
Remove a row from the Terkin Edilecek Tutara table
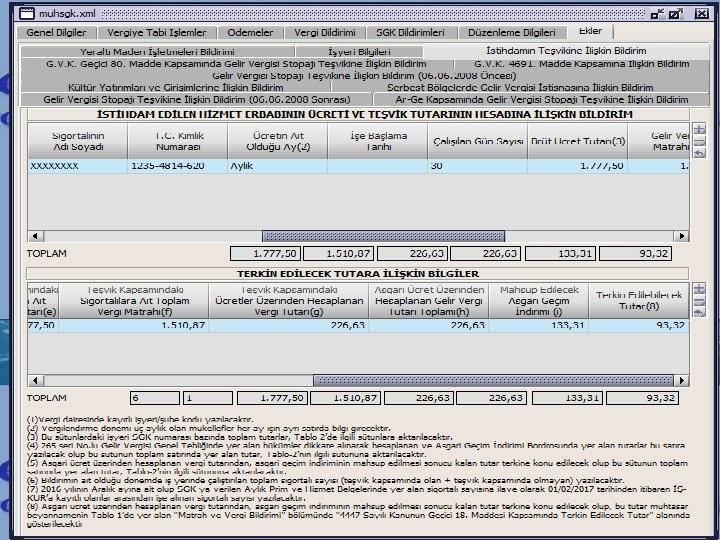[699, 301]
